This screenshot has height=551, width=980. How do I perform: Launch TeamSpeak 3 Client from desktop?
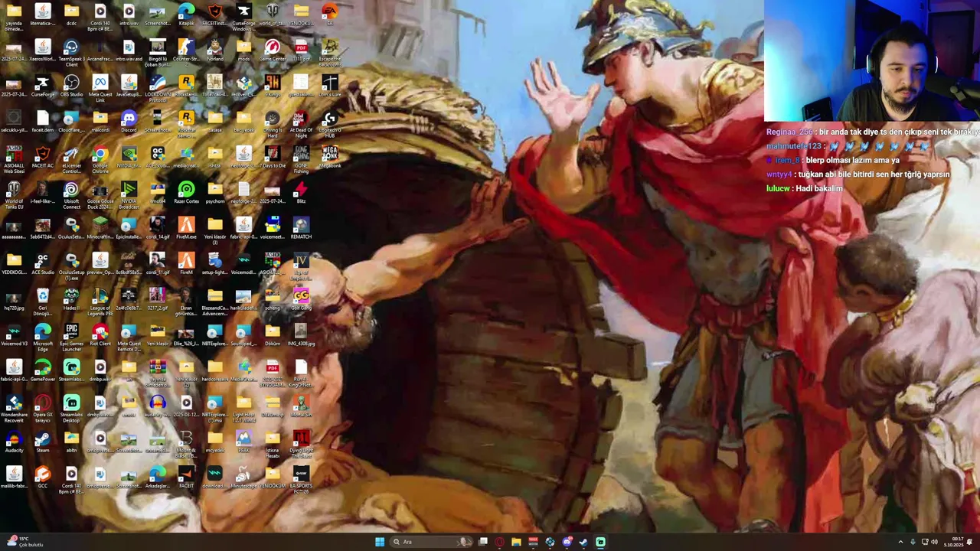click(71, 52)
